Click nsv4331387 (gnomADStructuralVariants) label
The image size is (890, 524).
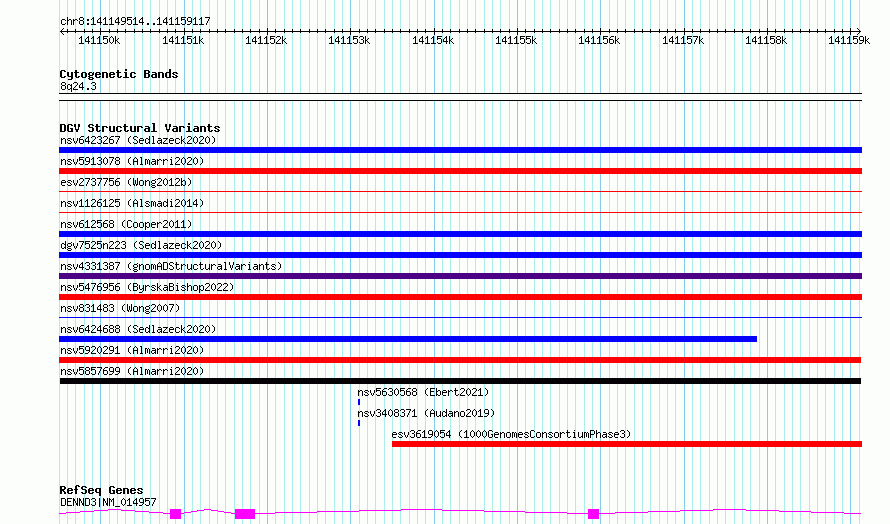(x=171, y=266)
